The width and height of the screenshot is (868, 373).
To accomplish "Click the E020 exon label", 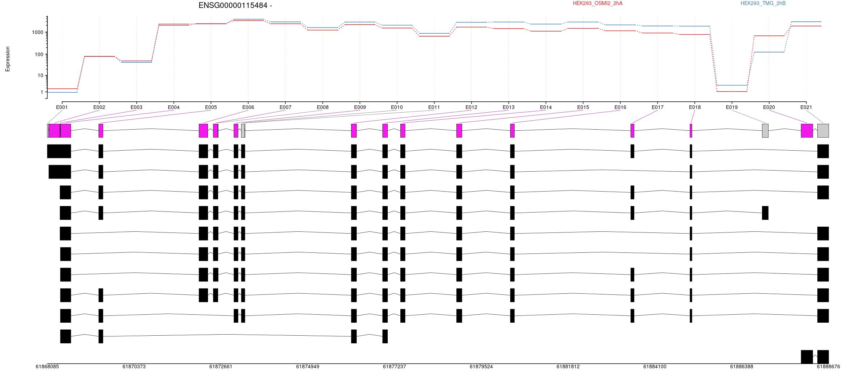I will coord(769,107).
